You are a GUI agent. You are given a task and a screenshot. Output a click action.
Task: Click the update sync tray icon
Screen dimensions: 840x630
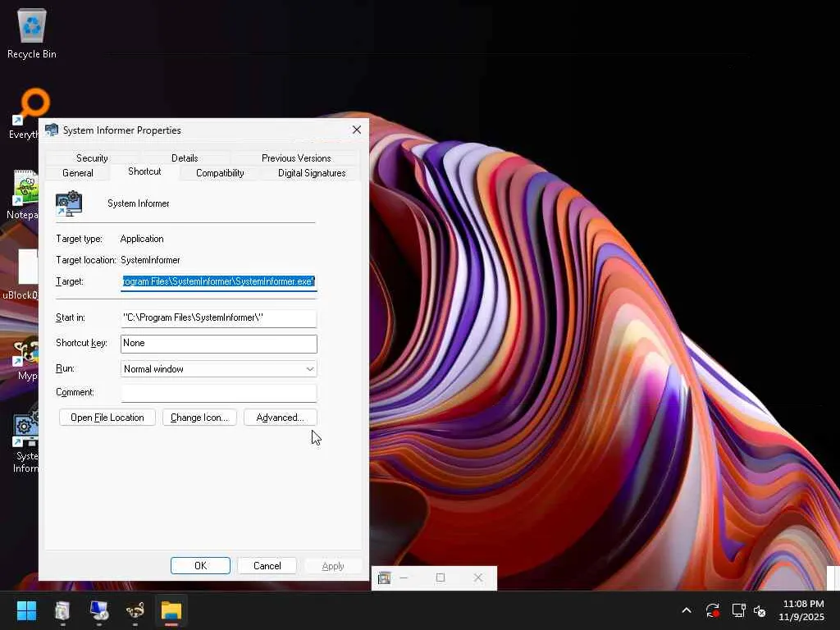pos(713,610)
